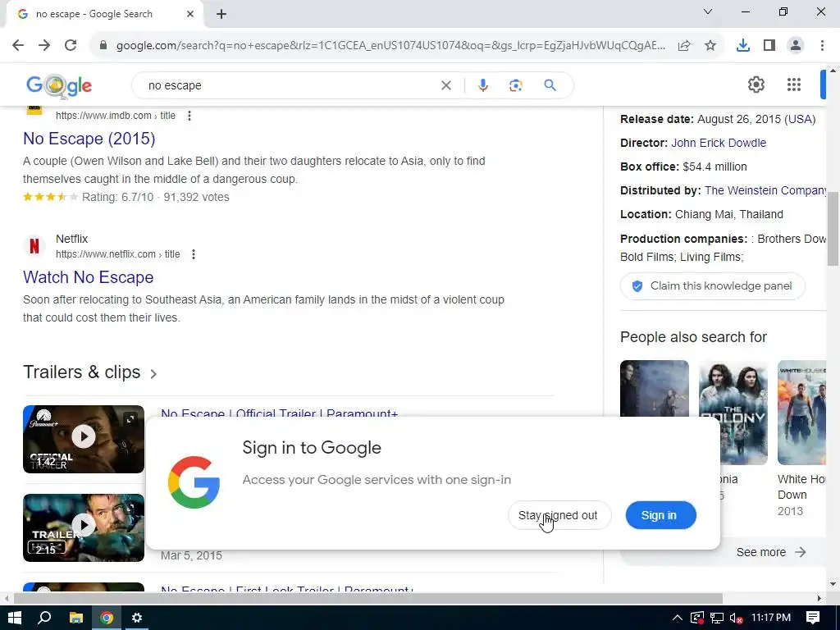
Task: Go back to the previous page
Action: (18, 46)
